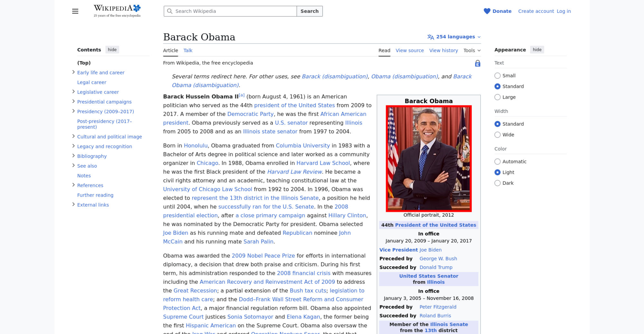Image resolution: width=644 pixels, height=334 pixels.
Task: Choose the Large text size option
Action: pyautogui.click(x=497, y=97)
